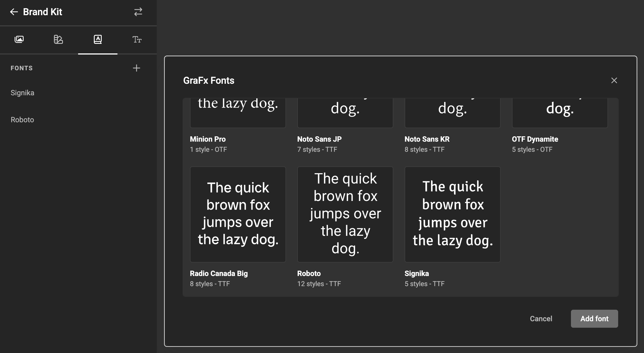Pick the Roboto font preview card
The width and height of the screenshot is (644, 353).
[x=345, y=214]
